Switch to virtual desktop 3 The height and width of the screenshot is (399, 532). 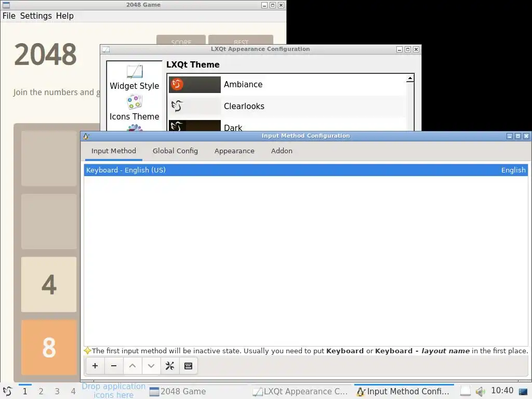click(x=57, y=391)
